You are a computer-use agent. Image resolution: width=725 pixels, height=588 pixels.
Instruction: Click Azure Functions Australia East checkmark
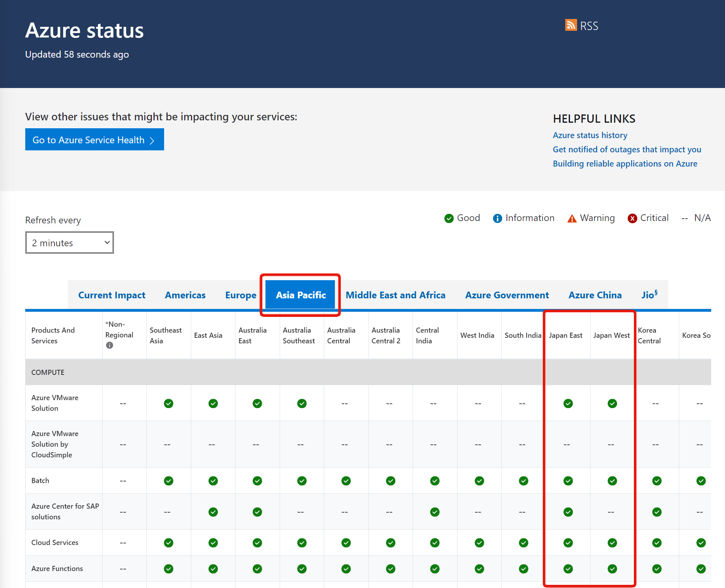tap(257, 569)
